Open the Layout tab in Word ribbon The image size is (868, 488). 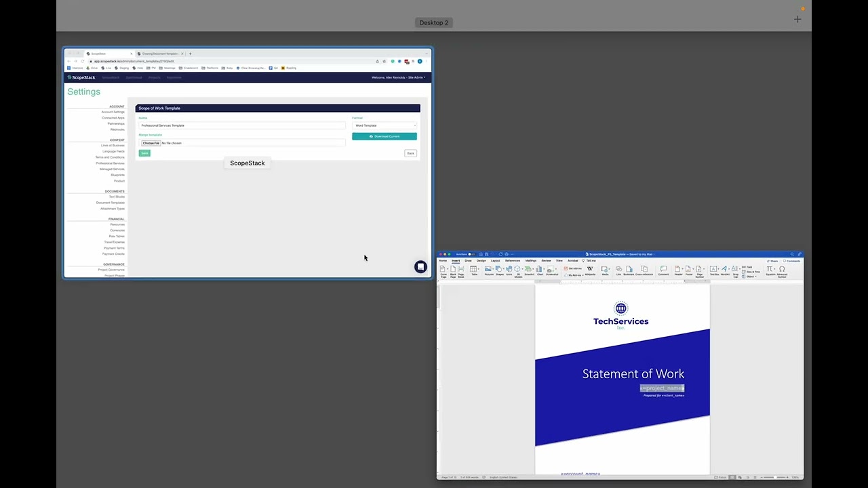pyautogui.click(x=496, y=260)
